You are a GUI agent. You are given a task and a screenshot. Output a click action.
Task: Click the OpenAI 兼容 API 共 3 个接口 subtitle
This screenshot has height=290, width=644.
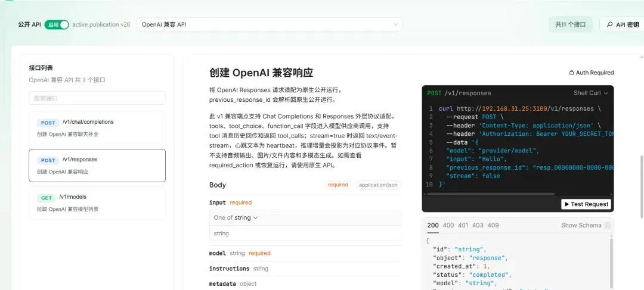[x=67, y=80]
